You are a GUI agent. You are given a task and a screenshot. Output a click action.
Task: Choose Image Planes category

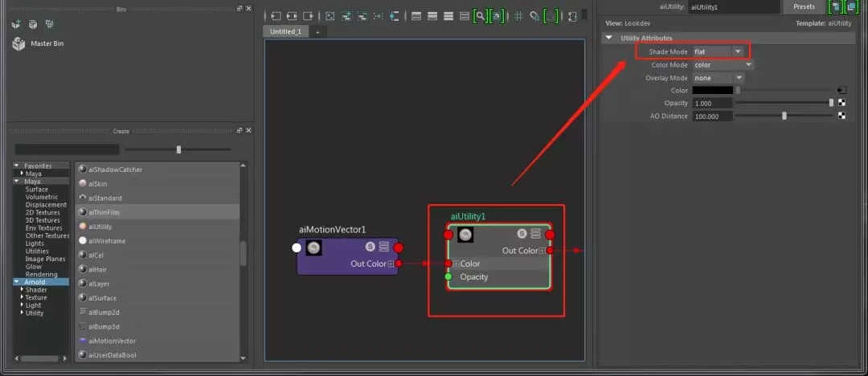click(45, 259)
